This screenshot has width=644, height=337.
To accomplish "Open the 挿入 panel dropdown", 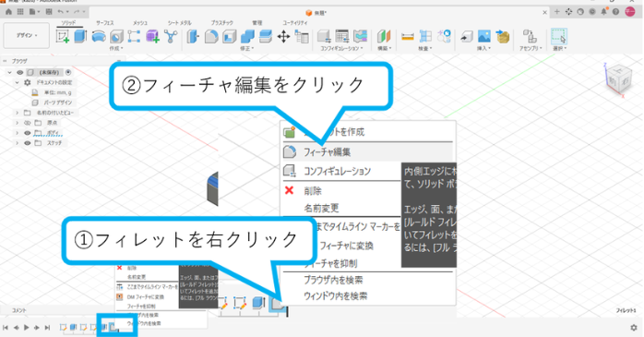I will point(483,49).
